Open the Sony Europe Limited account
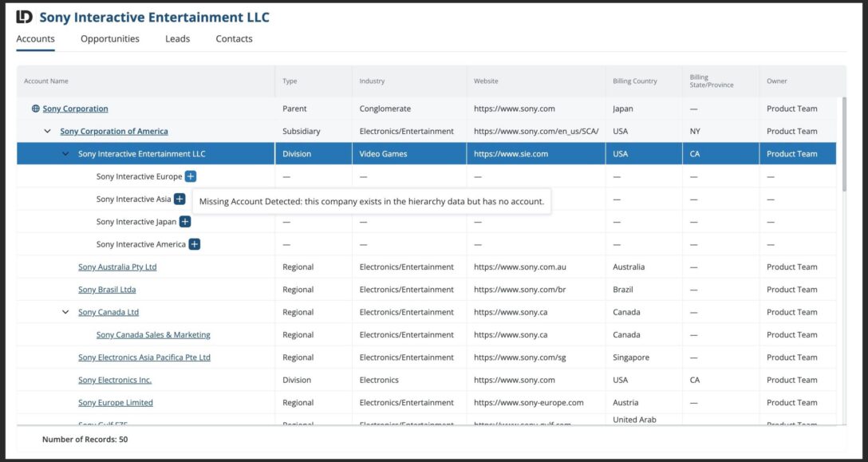 (115, 402)
